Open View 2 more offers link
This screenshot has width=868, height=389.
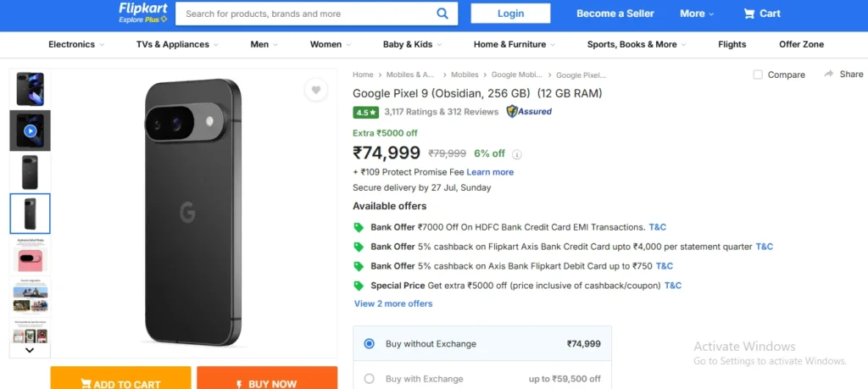pyautogui.click(x=393, y=303)
